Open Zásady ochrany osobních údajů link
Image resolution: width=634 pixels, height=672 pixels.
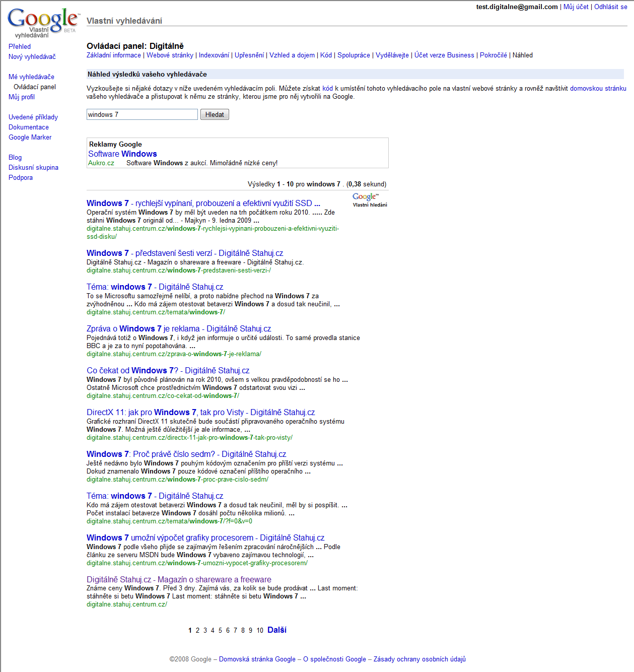419,659
